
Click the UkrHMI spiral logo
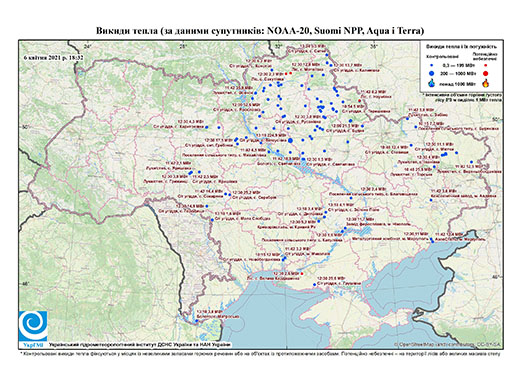[x=33, y=326]
